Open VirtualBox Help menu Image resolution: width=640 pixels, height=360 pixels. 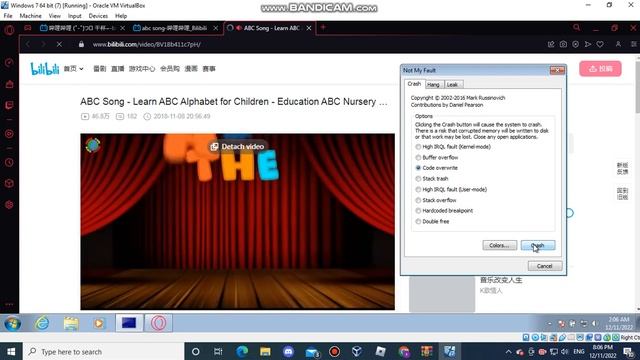pyautogui.click(x=121, y=16)
